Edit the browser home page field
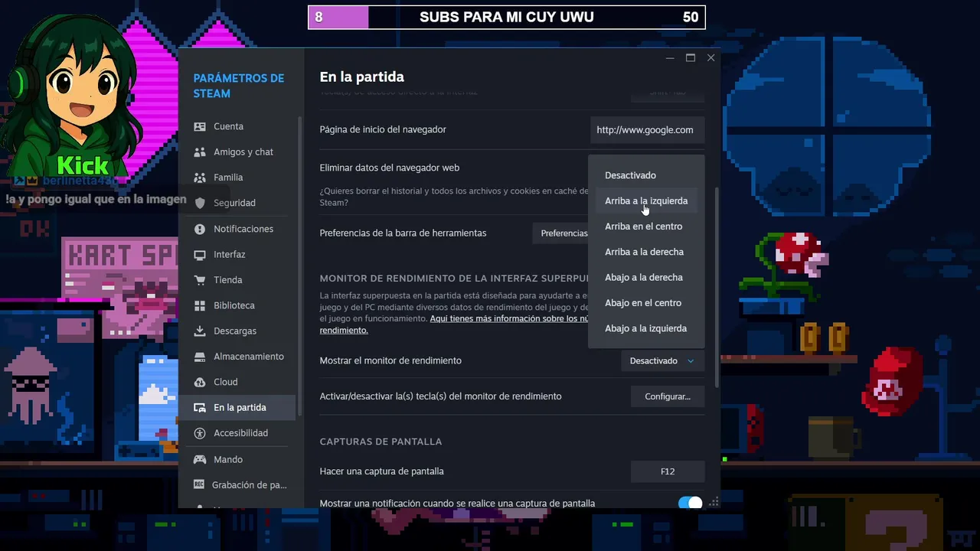 pos(647,130)
